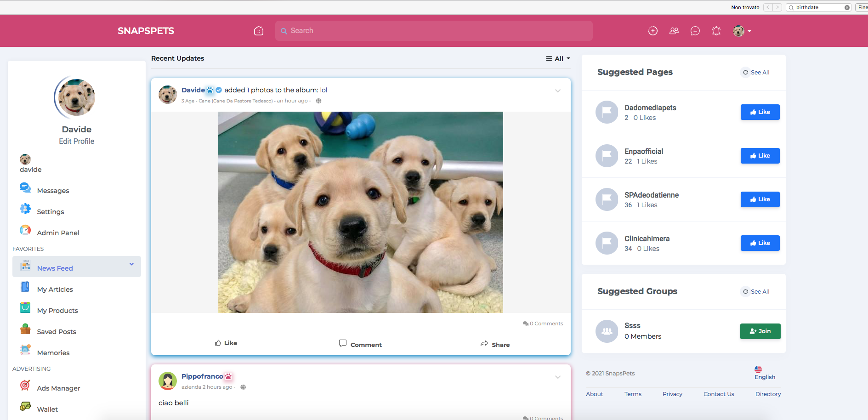Screen dimensions: 868x420
Task: Open the notifications bell icon
Action: coord(716,31)
